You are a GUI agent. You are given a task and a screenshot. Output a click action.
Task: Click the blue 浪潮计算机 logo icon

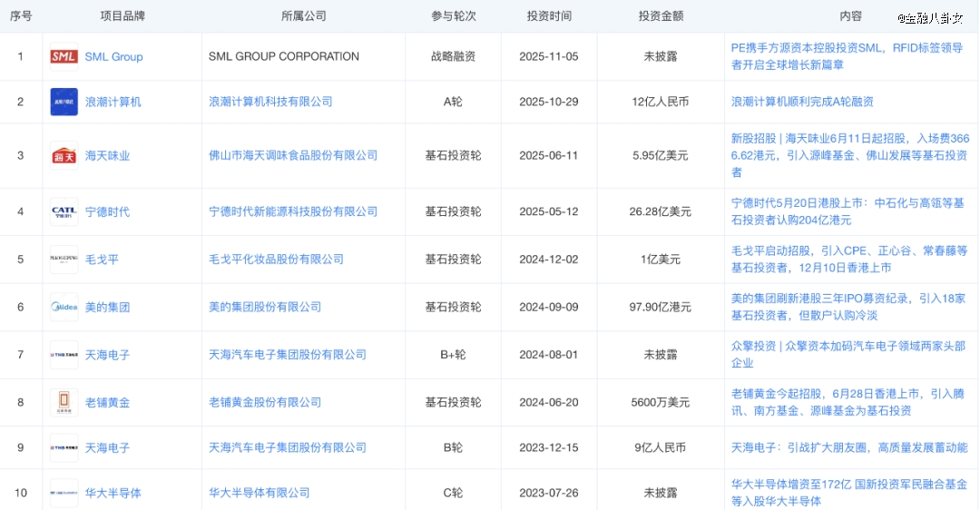click(64, 102)
